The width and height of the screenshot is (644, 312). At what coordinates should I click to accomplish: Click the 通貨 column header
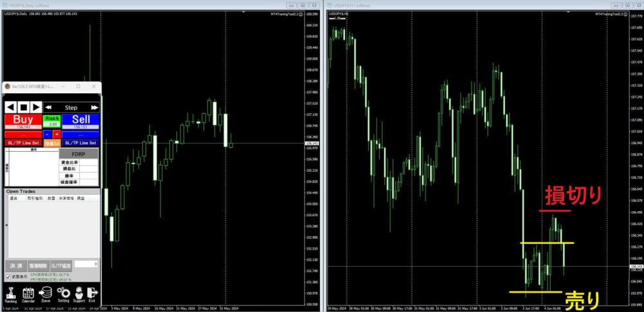pos(13,198)
